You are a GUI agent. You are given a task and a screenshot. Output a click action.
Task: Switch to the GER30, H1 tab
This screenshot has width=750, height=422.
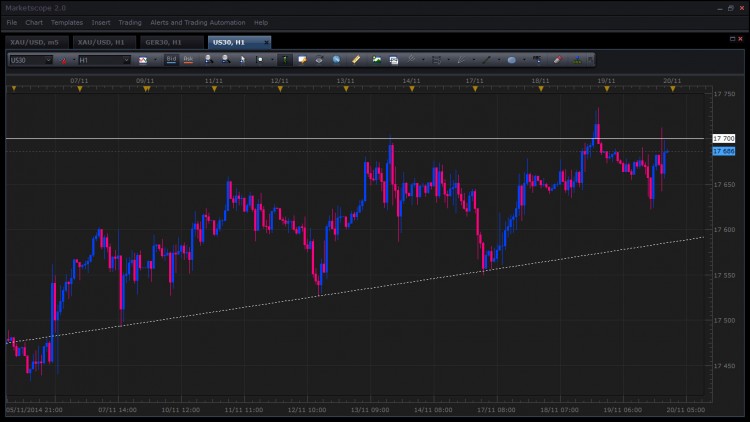pos(163,42)
